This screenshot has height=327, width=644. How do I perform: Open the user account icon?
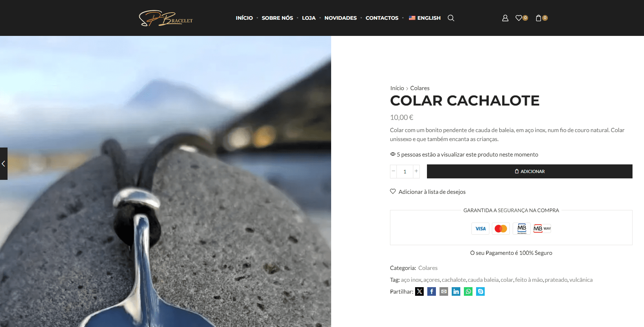tap(505, 18)
